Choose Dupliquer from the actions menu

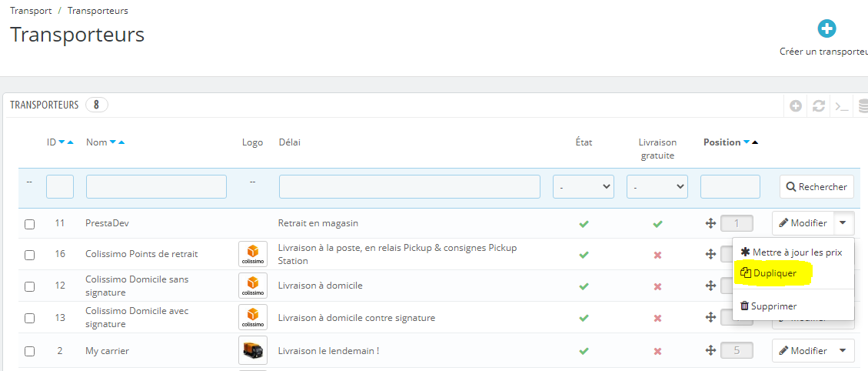coord(775,272)
